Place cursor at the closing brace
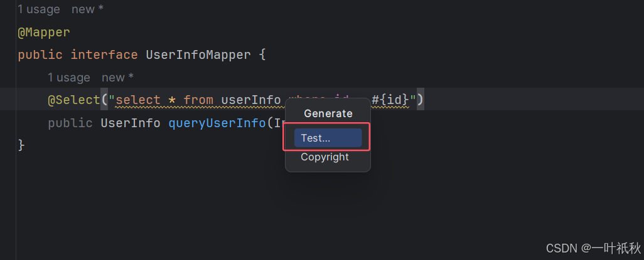Screen dimensions: 644x260 [21, 145]
